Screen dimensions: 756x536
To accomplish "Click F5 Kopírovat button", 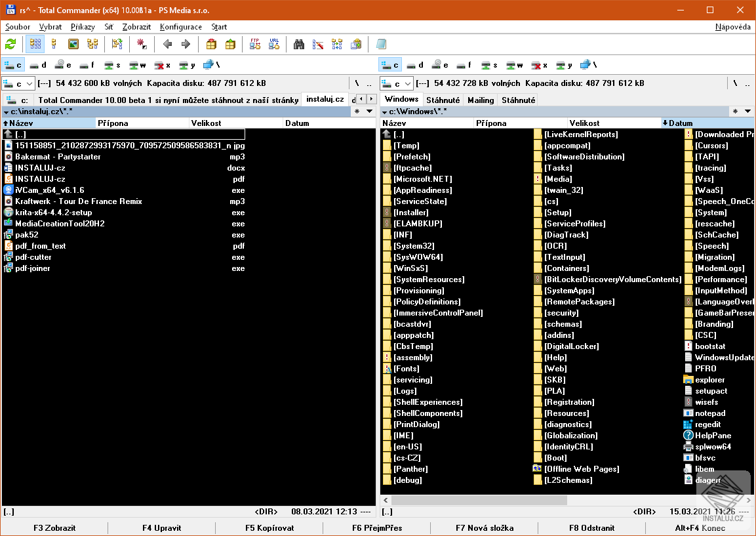I will tap(269, 527).
